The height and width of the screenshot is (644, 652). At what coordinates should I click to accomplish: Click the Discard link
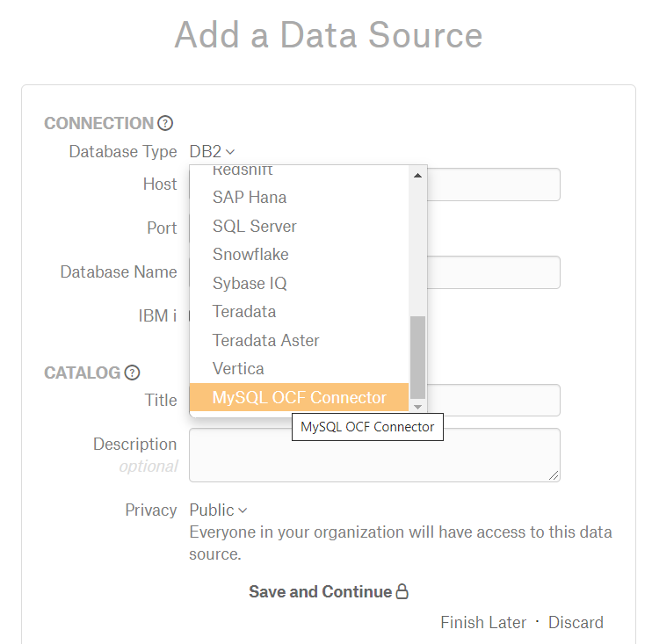point(576,622)
